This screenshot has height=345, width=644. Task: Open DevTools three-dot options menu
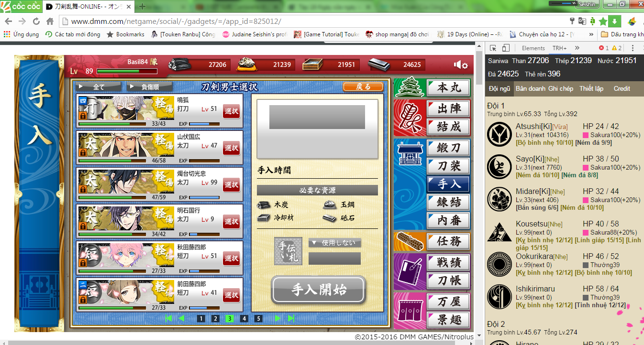coord(633,48)
